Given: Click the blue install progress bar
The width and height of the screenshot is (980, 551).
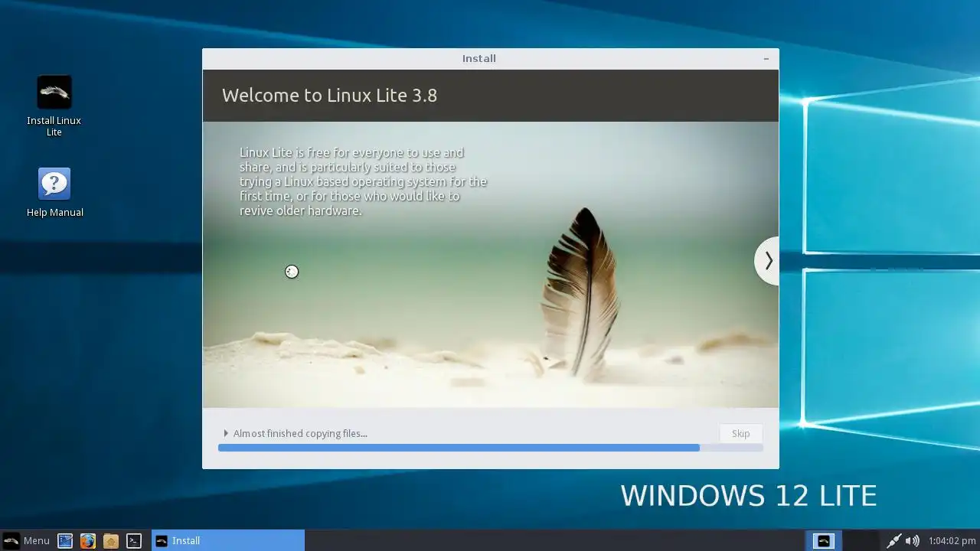Looking at the screenshot, I should click(491, 448).
